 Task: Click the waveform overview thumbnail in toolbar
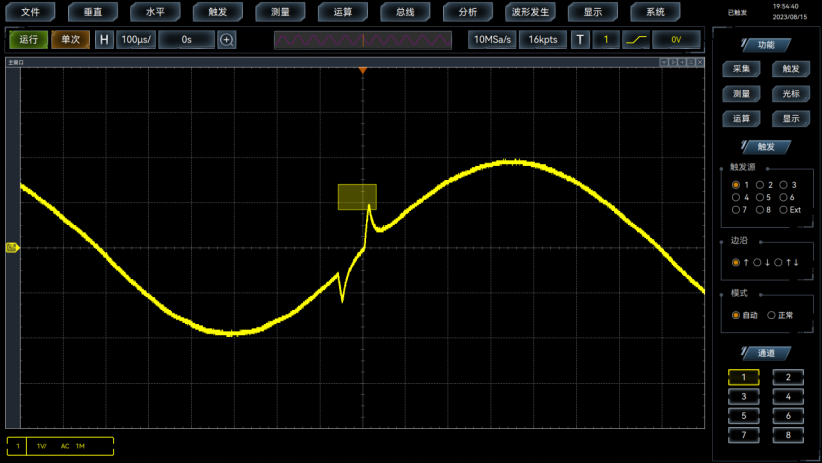(x=362, y=40)
